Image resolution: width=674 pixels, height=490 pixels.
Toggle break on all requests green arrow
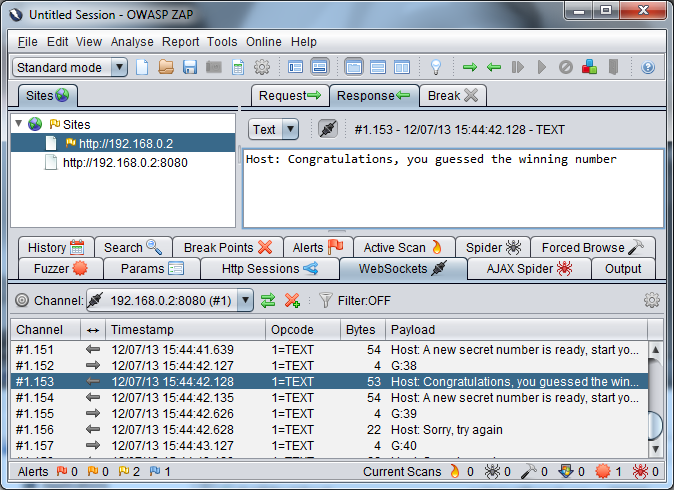(x=470, y=67)
